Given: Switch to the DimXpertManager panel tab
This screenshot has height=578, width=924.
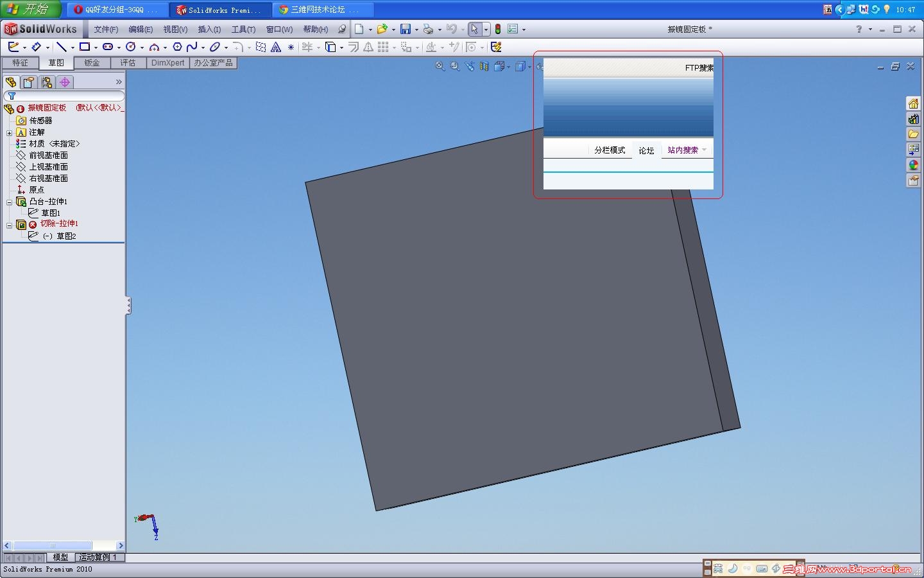Looking at the screenshot, I should pos(65,82).
